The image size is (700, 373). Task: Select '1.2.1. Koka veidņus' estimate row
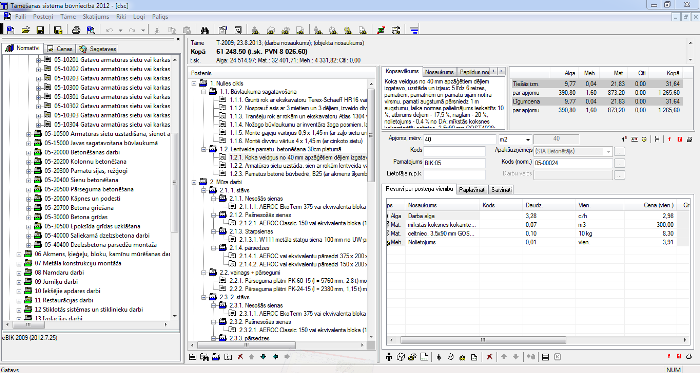[298, 157]
